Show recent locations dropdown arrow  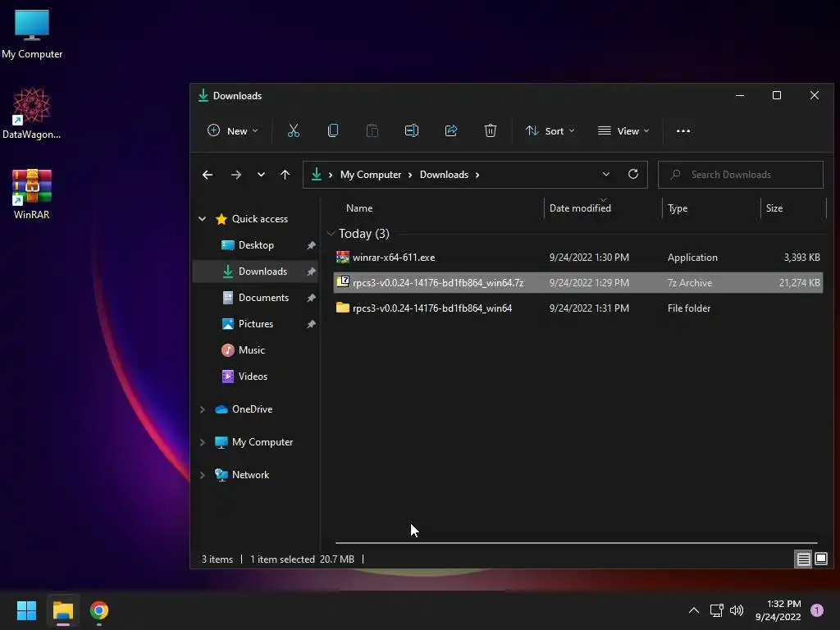coord(261,175)
